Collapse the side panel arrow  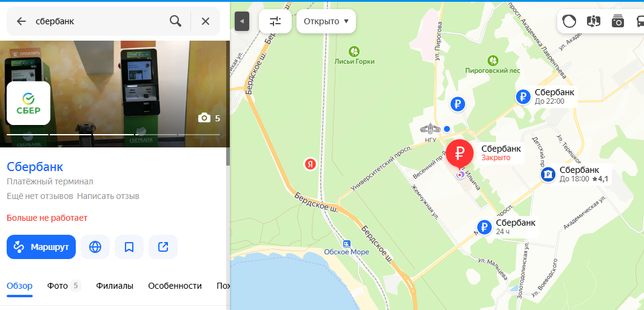coord(242,21)
